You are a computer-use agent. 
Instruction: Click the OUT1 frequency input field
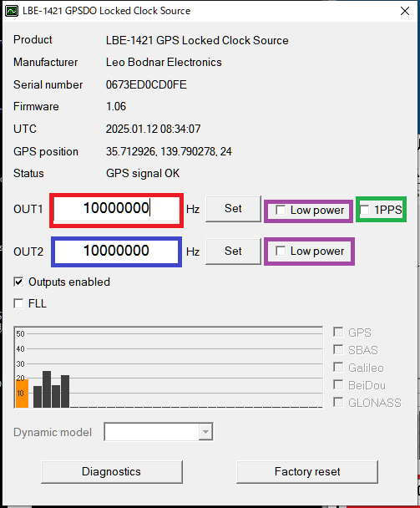pyautogui.click(x=117, y=209)
